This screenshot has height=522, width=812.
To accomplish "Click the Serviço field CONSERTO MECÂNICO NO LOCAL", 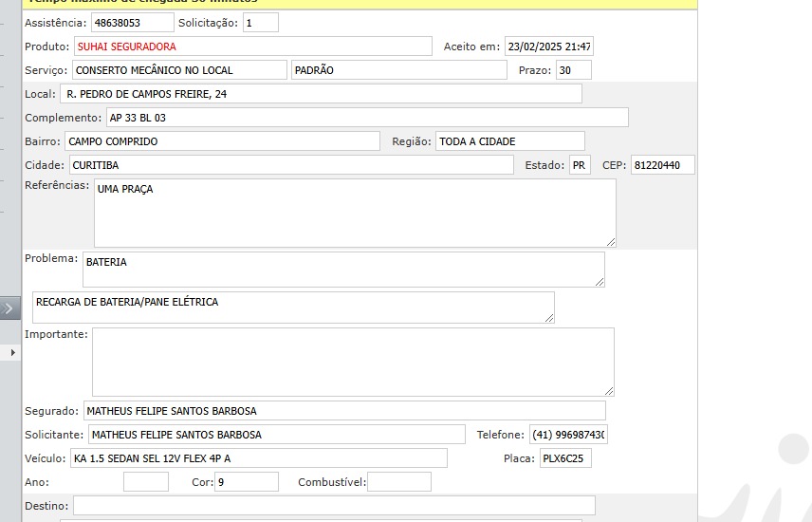I will pos(179,70).
